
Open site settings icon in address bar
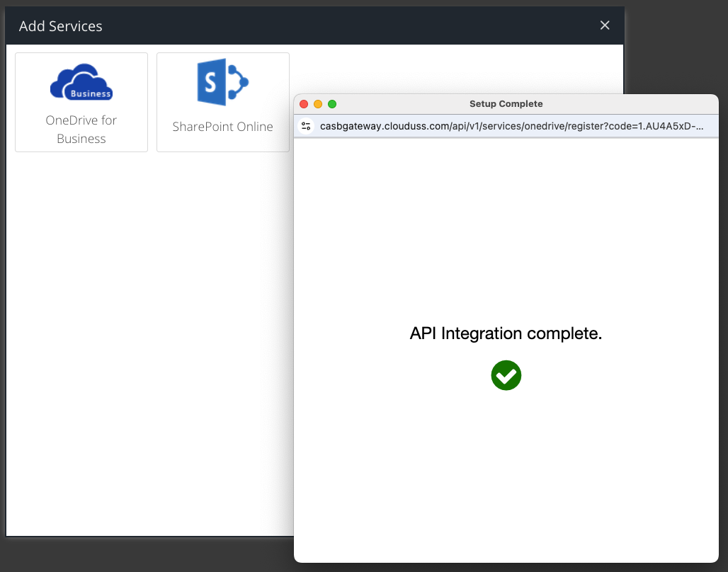(x=306, y=126)
